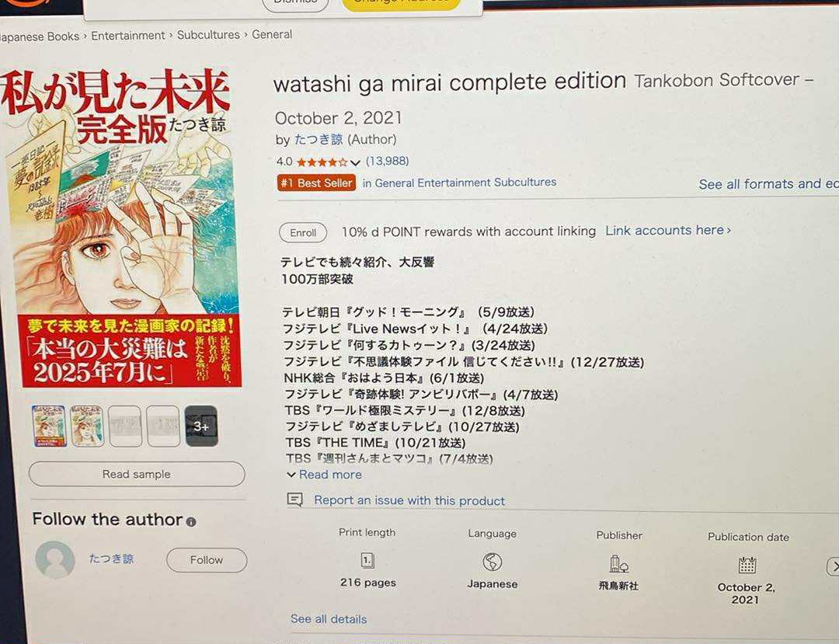839x644 pixels.
Task: Click the Follow the author info icon
Action: click(x=191, y=522)
